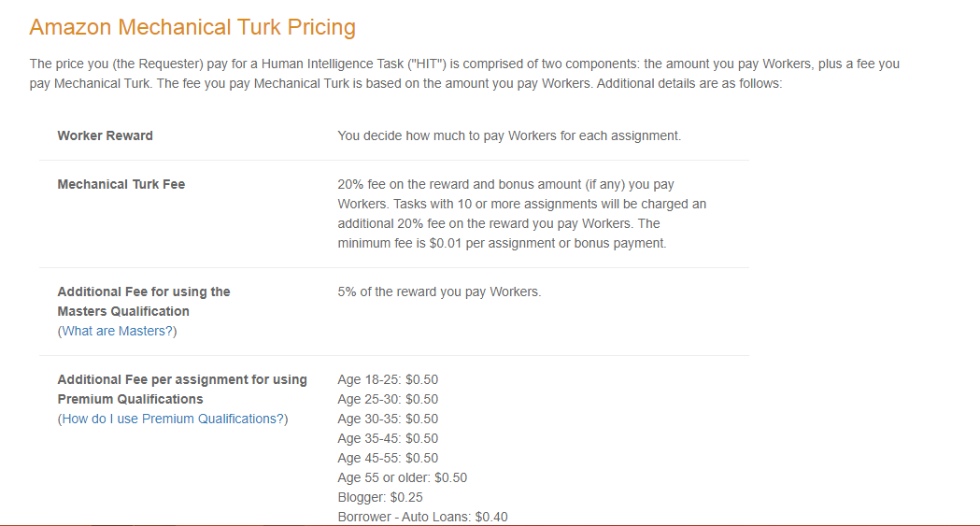Click the intro paragraph about Human Intelligence Task

pyautogui.click(x=464, y=74)
